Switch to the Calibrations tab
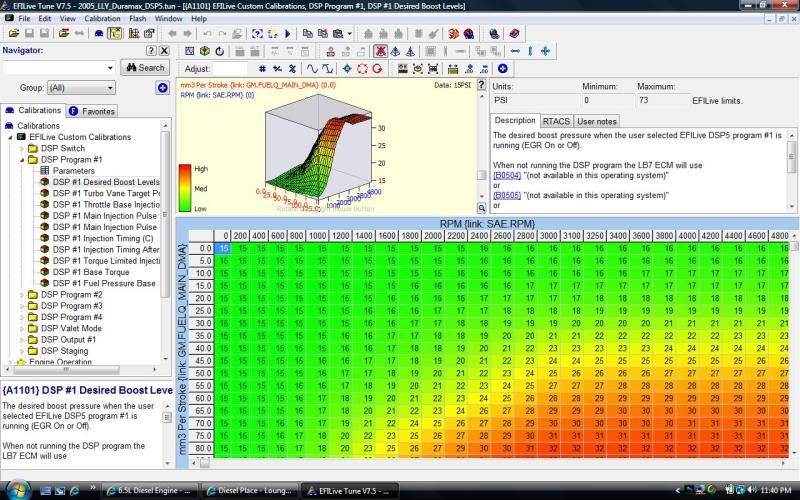The width and height of the screenshot is (800, 500). click(33, 110)
